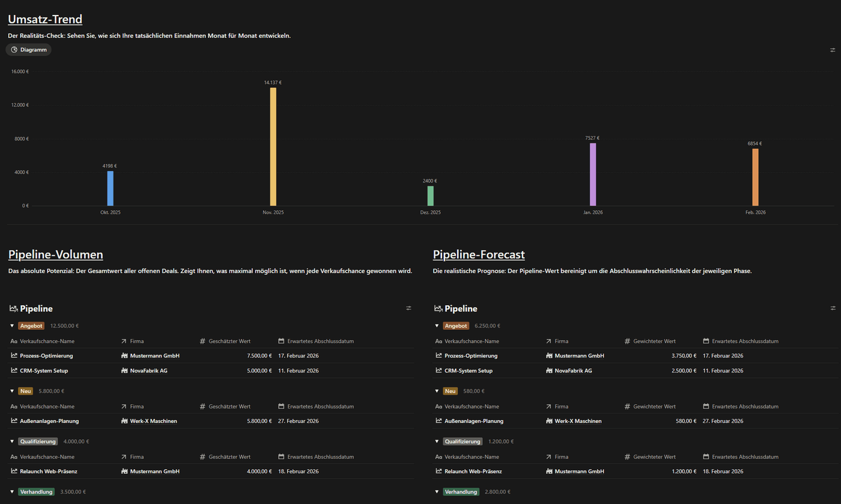Click Gewichteter Wert column header under Angebot
Image resolution: width=841 pixels, height=504 pixels.
[654, 341]
